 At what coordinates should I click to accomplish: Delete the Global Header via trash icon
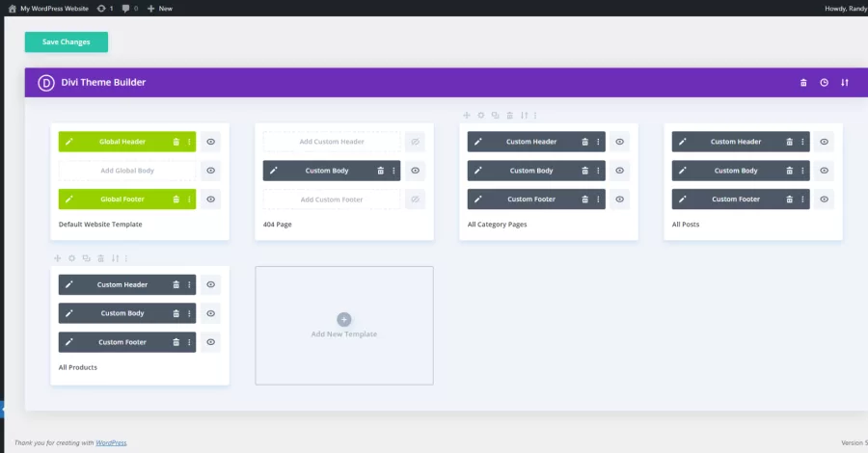(176, 142)
